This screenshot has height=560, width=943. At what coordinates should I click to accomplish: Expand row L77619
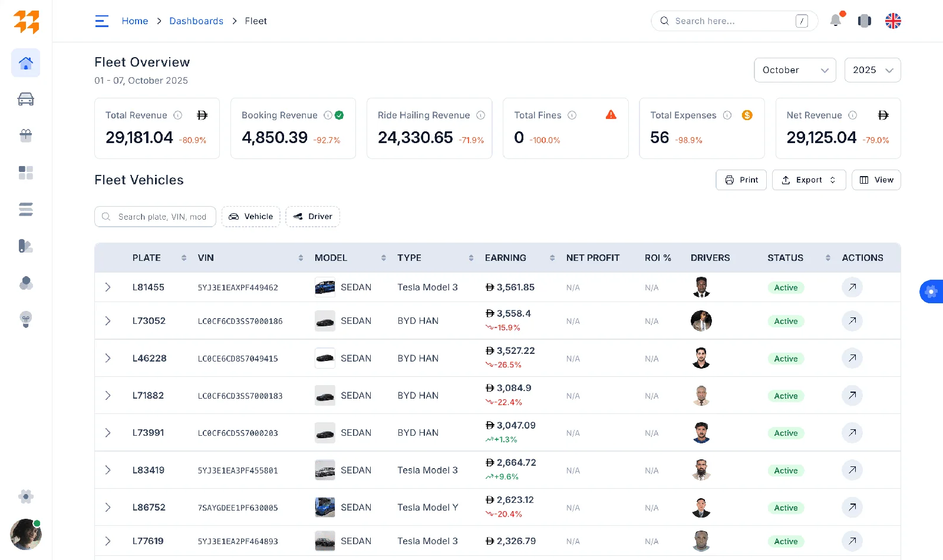tap(108, 541)
